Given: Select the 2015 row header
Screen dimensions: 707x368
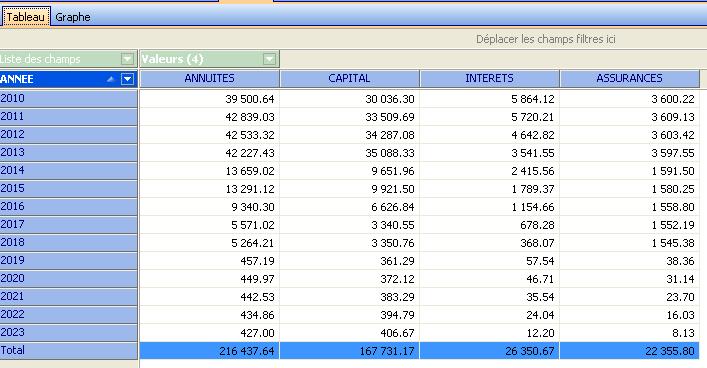Looking at the screenshot, I should point(69,189).
